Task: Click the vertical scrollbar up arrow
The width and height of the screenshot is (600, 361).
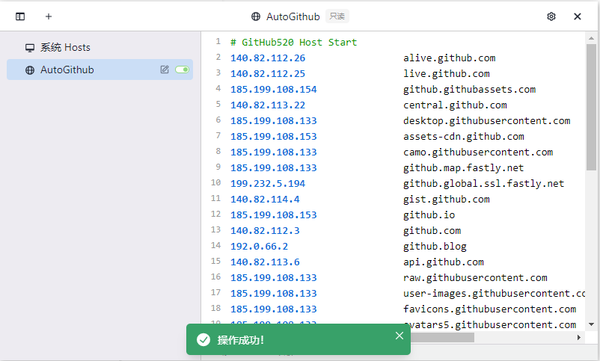Action: click(x=591, y=38)
